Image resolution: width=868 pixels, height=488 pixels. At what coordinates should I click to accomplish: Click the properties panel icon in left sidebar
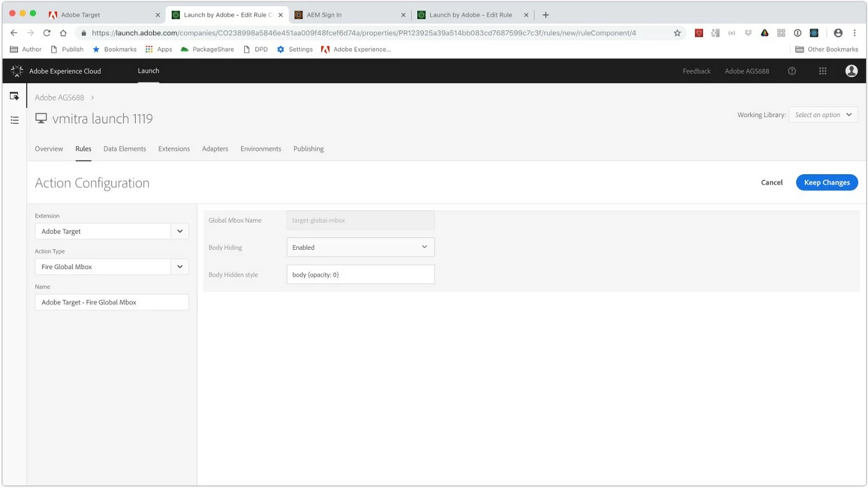pyautogui.click(x=14, y=96)
